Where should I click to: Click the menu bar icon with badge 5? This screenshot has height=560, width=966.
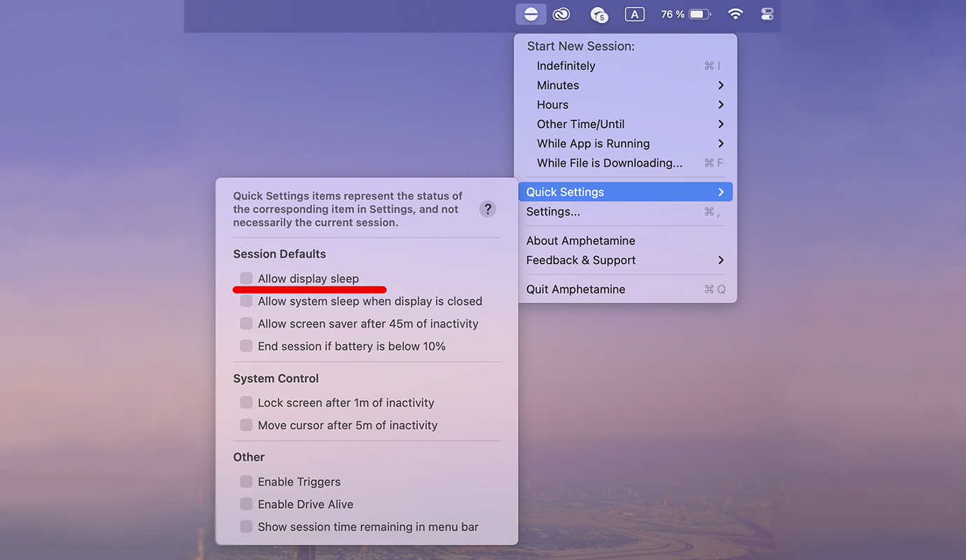coord(598,14)
